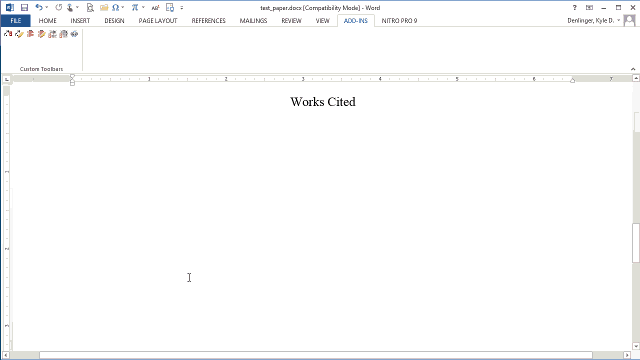The image size is (640, 360).
Task: Switch to the VIEW tab
Action: click(322, 20)
